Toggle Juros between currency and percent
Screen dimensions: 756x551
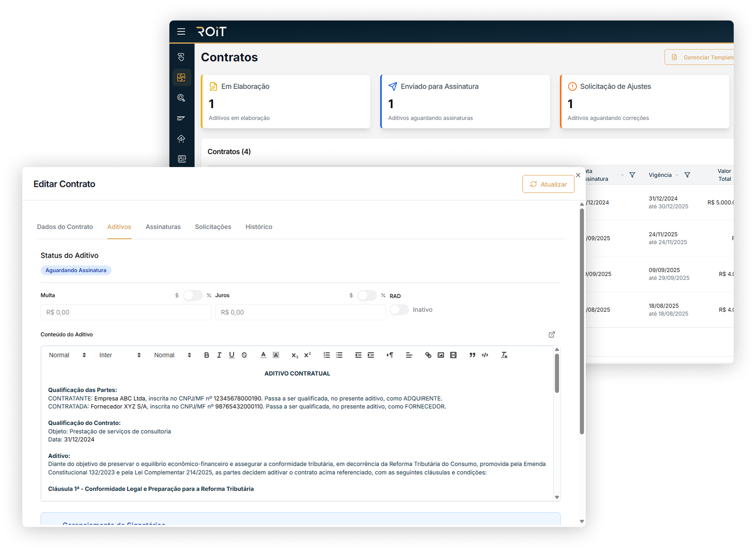[x=367, y=296]
